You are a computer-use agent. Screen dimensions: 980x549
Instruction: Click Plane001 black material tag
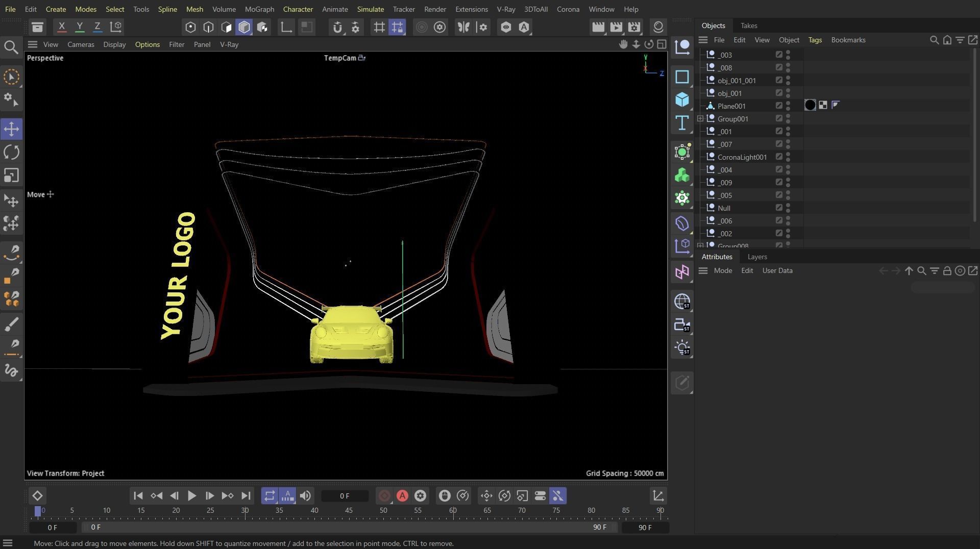810,105
